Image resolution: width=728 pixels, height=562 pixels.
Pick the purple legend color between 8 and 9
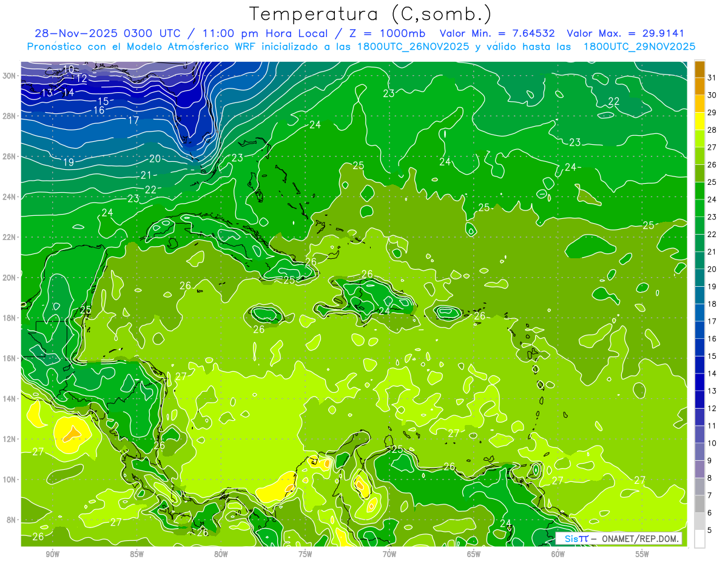tap(699, 469)
